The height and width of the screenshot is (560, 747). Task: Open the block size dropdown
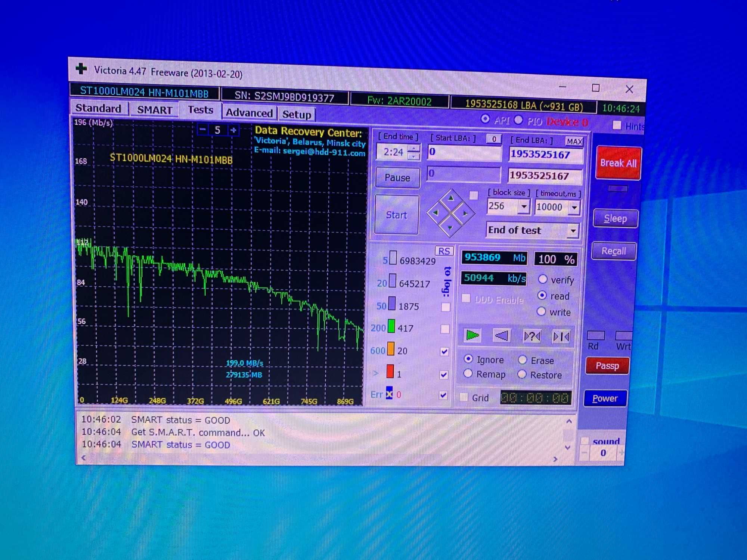click(524, 206)
